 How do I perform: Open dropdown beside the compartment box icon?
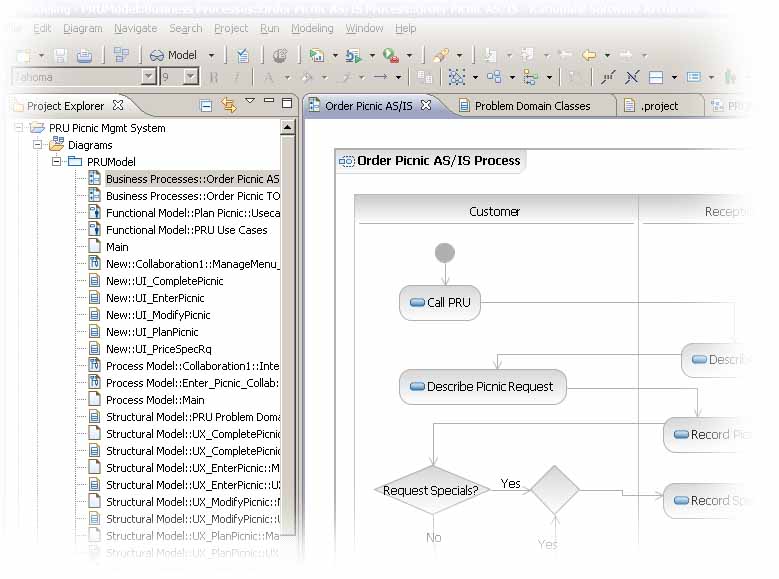coord(674,77)
